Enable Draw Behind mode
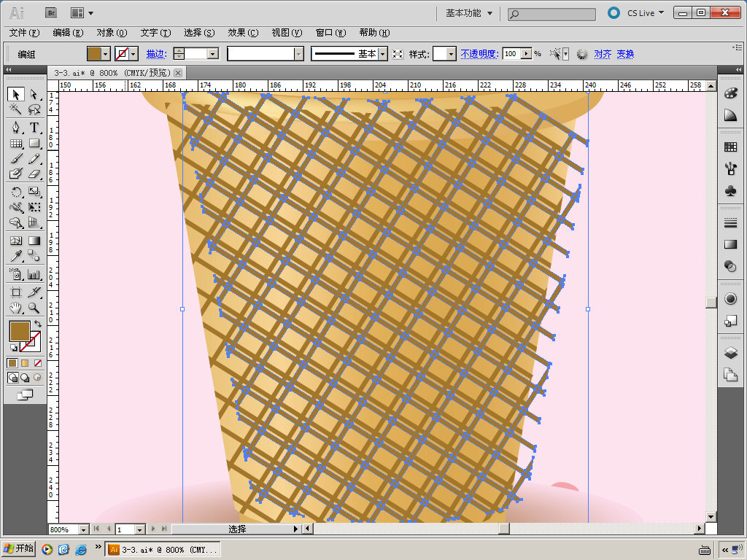Image resolution: width=747 pixels, height=560 pixels. click(25, 378)
